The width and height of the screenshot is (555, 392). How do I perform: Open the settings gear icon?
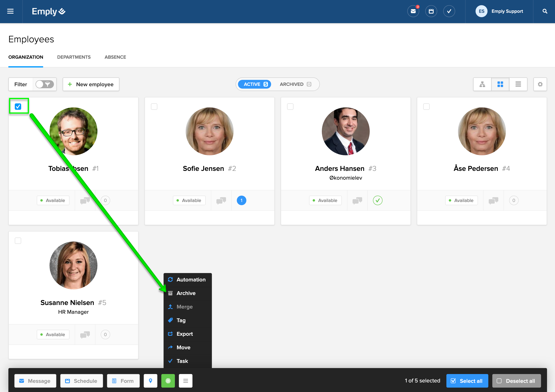tap(540, 84)
